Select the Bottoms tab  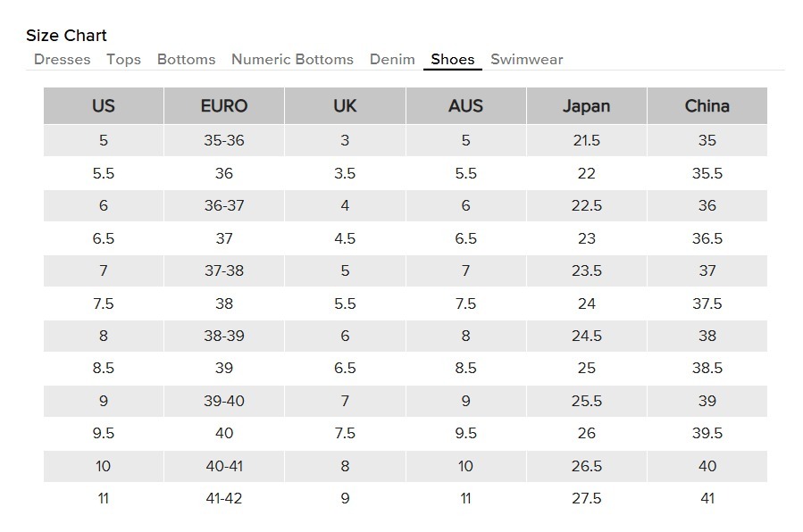(186, 60)
